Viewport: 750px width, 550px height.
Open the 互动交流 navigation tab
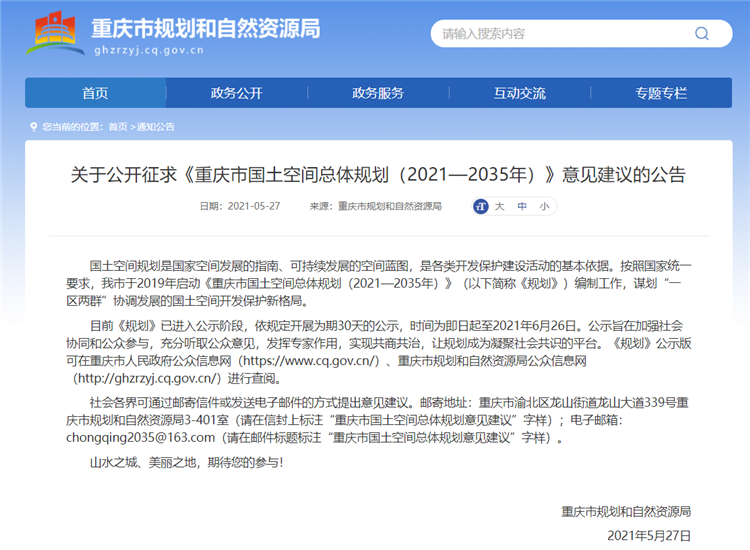[520, 93]
